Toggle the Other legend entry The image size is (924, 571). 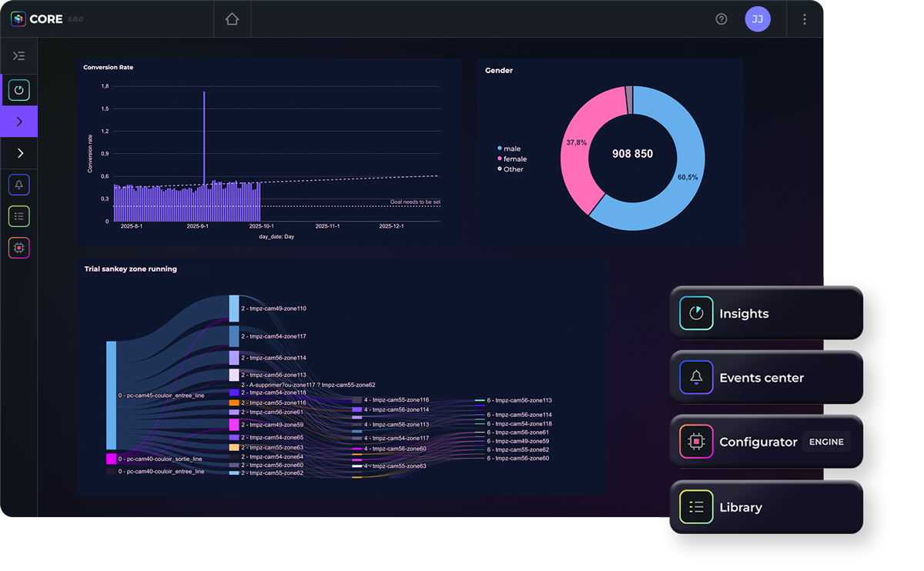coord(513,169)
